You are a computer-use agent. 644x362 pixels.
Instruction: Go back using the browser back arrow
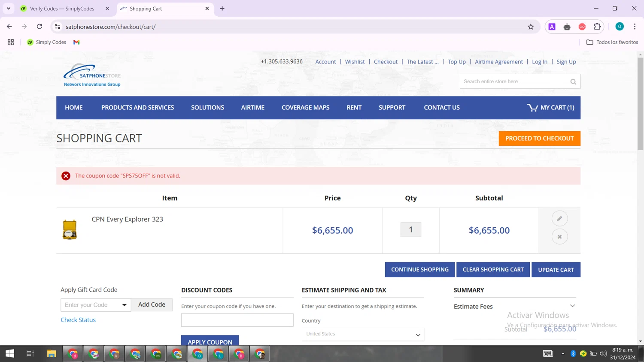click(9, 27)
